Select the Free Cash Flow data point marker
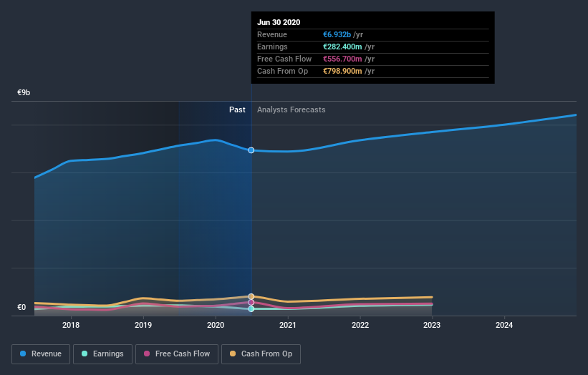Image resolution: width=588 pixels, height=375 pixels. point(251,302)
